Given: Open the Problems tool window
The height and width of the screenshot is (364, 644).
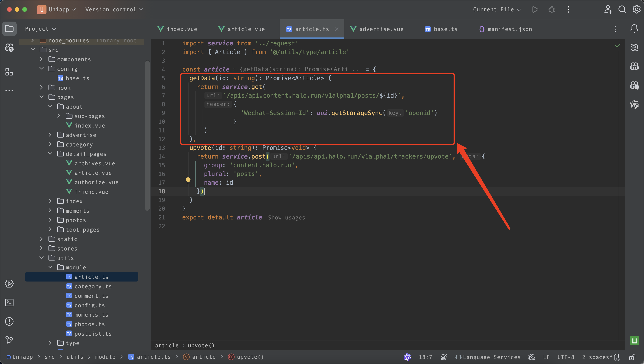Looking at the screenshot, I should (9, 321).
